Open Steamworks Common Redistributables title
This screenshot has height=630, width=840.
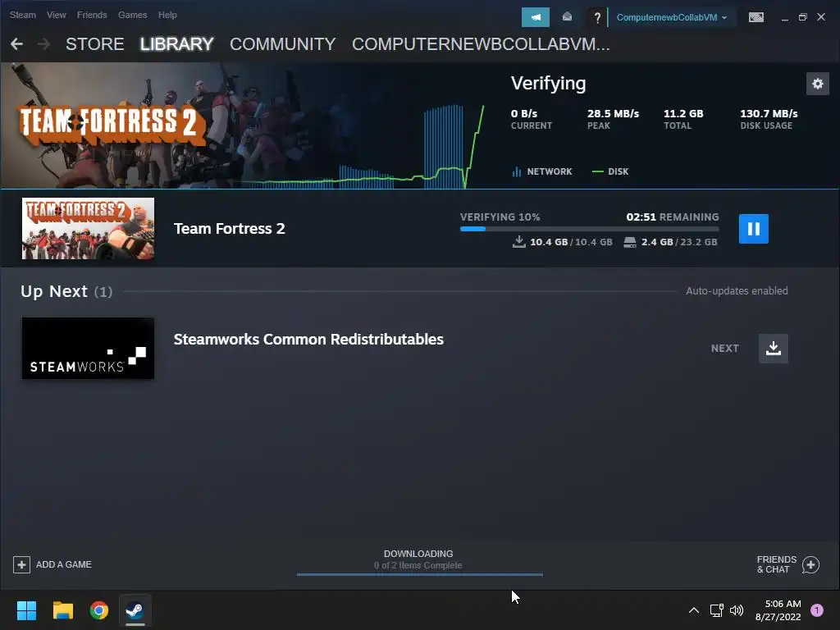pos(308,339)
